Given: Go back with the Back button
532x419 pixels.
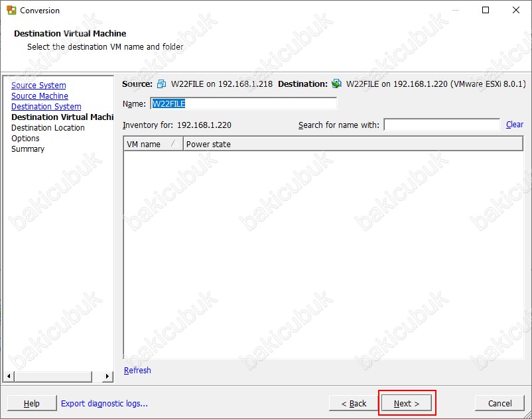Looking at the screenshot, I should [354, 403].
